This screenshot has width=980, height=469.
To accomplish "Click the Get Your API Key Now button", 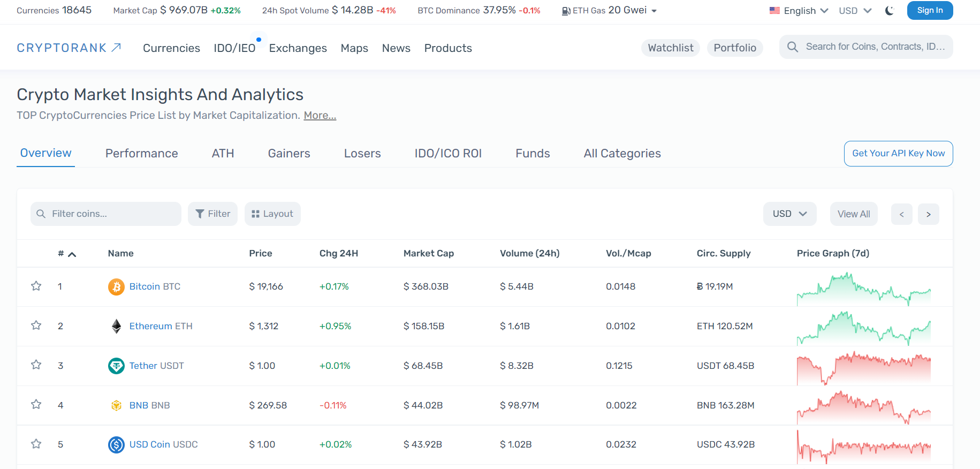I will 898,154.
